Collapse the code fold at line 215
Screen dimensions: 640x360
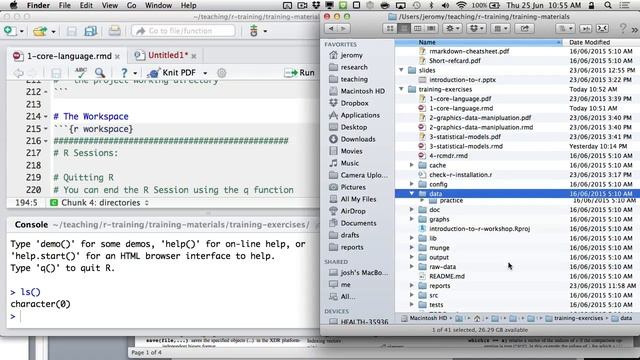46,129
